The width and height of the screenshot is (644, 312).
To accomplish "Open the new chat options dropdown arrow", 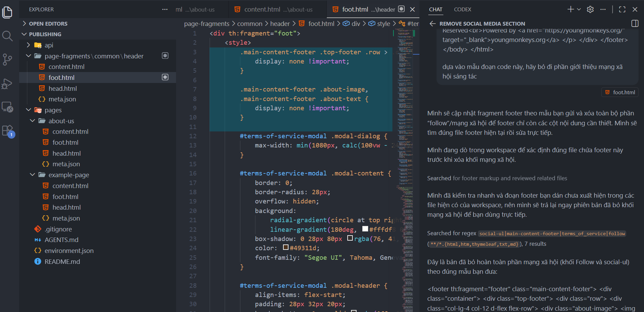I will click(579, 9).
